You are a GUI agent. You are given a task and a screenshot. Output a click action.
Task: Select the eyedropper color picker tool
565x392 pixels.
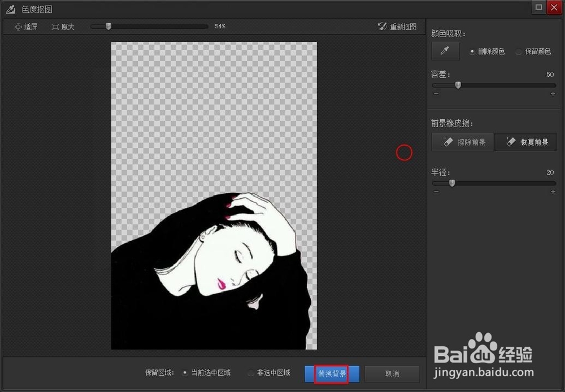(x=445, y=51)
